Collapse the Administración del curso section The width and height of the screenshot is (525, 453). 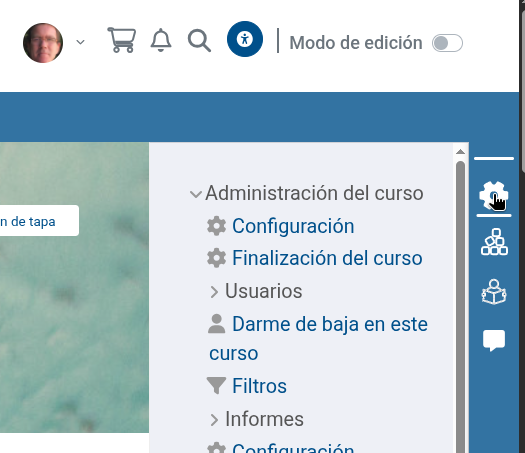click(x=196, y=194)
